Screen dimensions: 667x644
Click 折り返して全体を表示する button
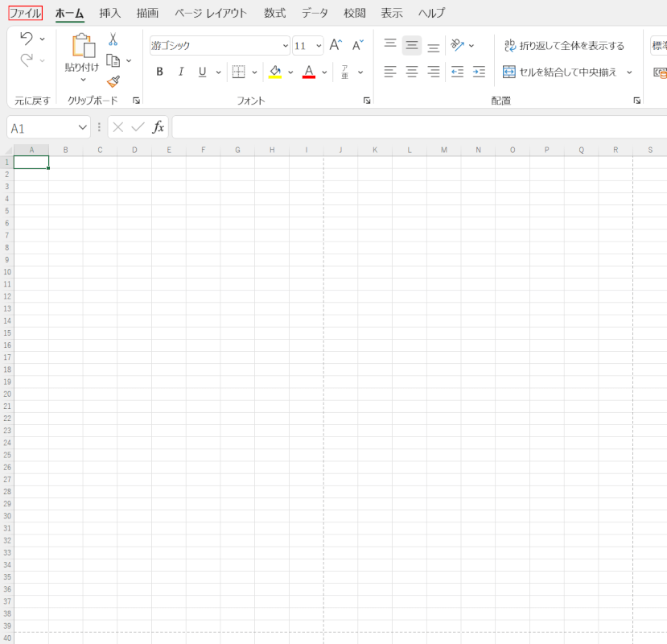click(x=568, y=46)
